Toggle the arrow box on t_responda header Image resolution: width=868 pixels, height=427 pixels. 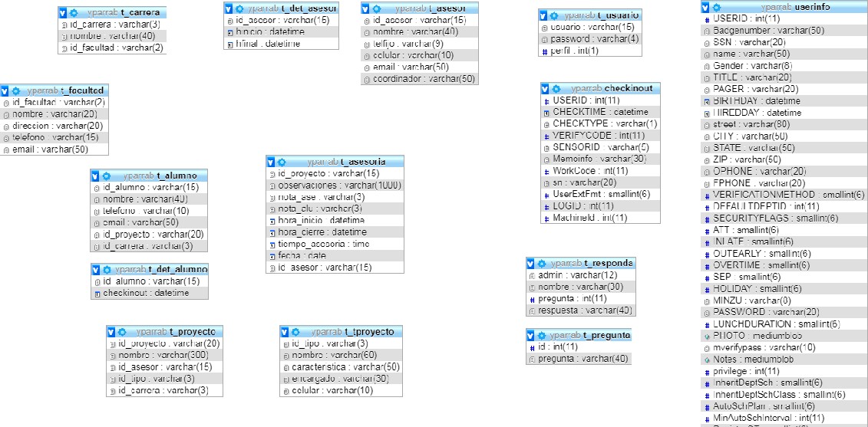click(530, 263)
